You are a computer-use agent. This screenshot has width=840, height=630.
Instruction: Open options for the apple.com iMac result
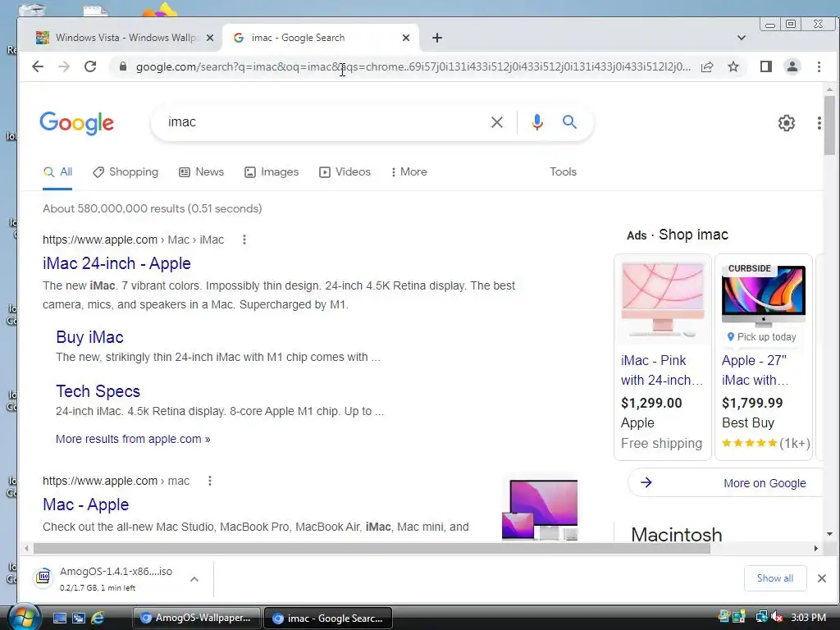coord(244,240)
